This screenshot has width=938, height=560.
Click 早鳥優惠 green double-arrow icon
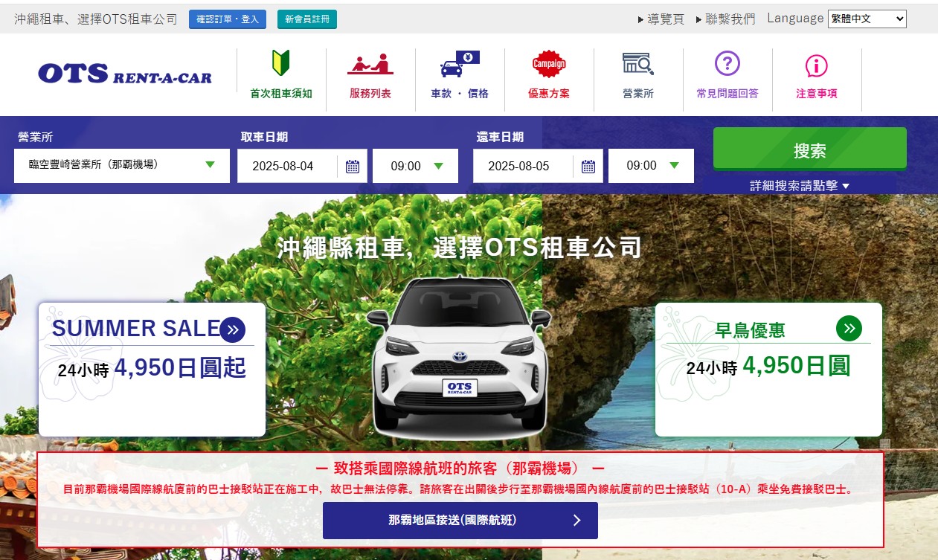(849, 327)
